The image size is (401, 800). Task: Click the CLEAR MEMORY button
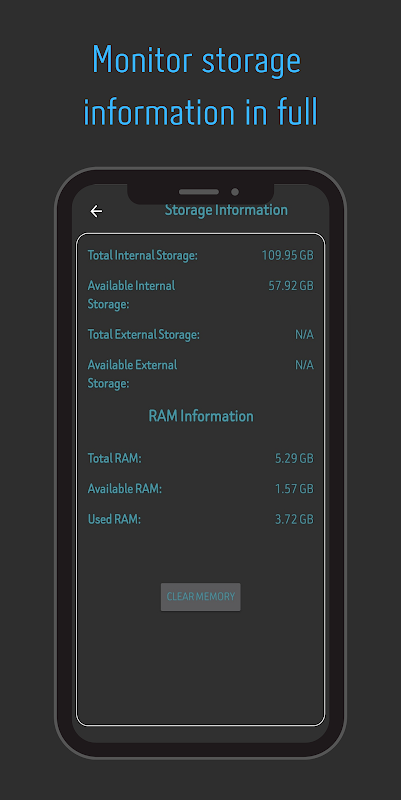tap(200, 597)
